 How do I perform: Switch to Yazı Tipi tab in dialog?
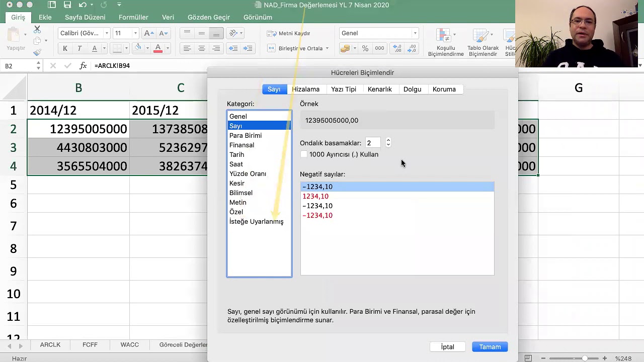(344, 89)
